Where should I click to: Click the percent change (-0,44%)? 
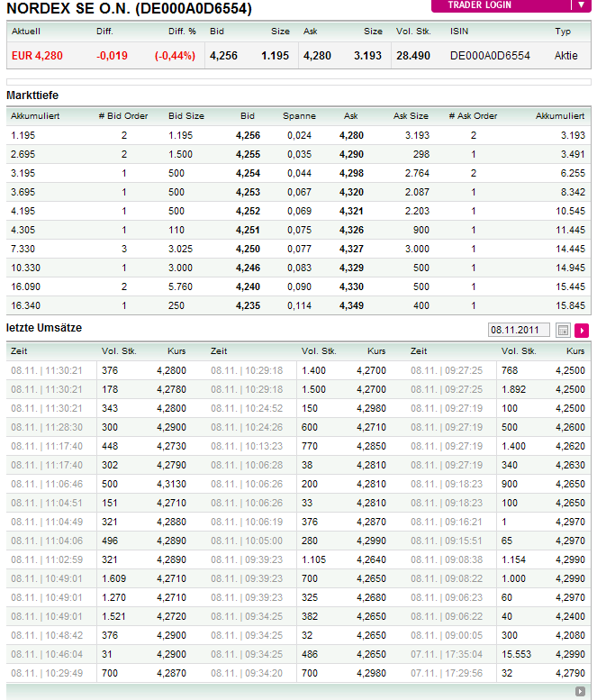tap(175, 56)
